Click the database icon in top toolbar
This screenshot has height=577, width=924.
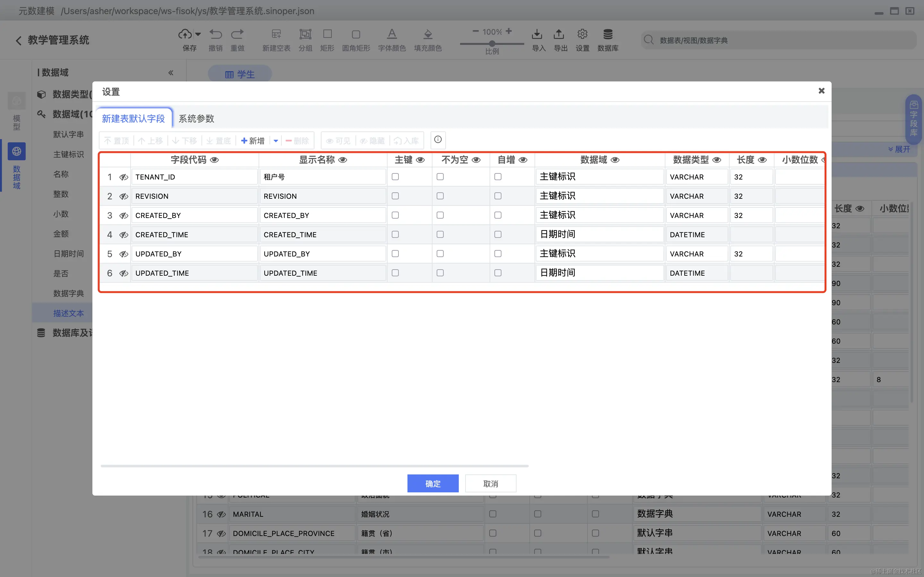click(x=607, y=34)
